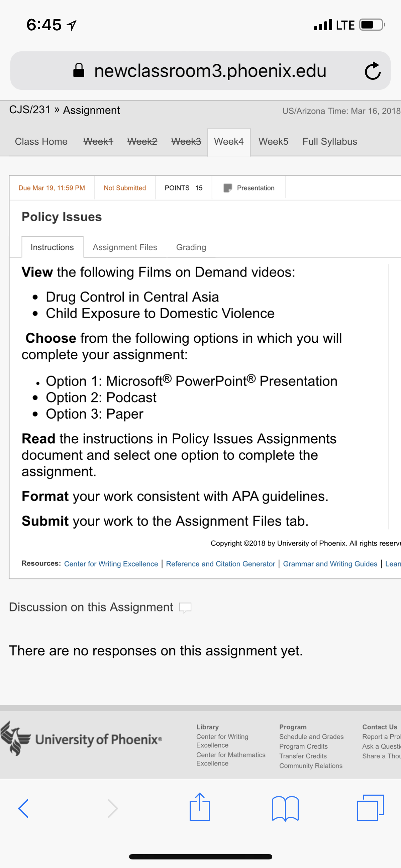Click the footer Program heading

pos(293,727)
